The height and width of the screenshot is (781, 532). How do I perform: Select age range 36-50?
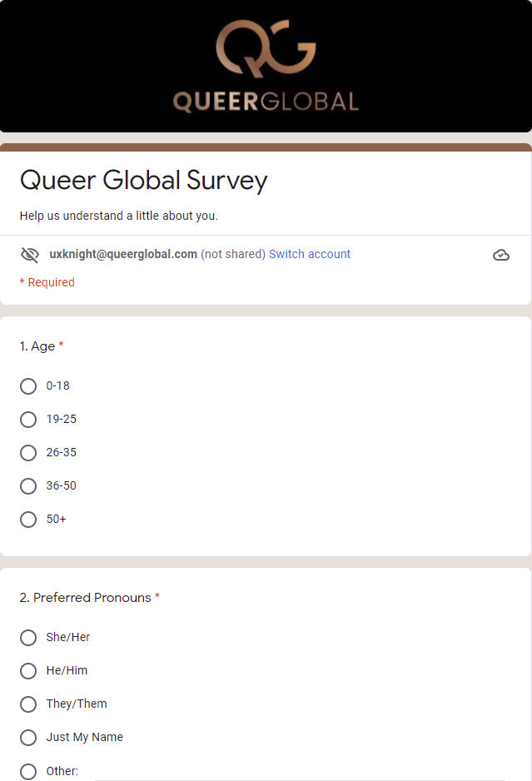click(x=28, y=486)
